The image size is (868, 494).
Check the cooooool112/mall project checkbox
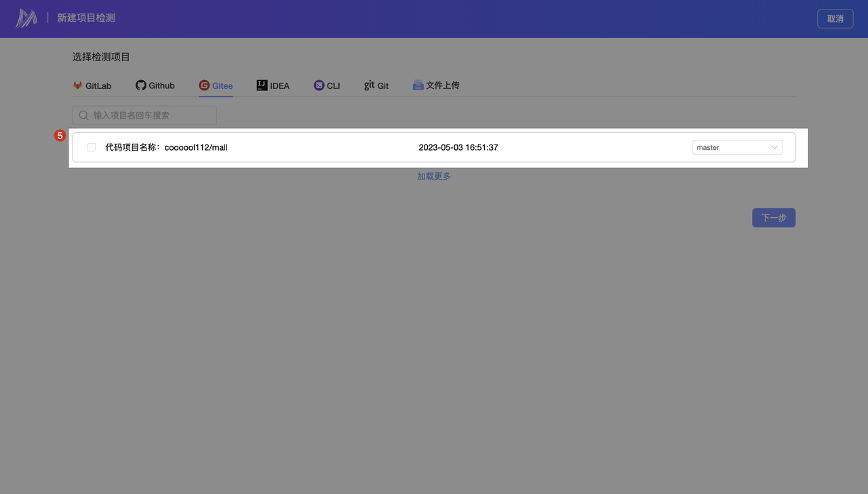point(92,147)
